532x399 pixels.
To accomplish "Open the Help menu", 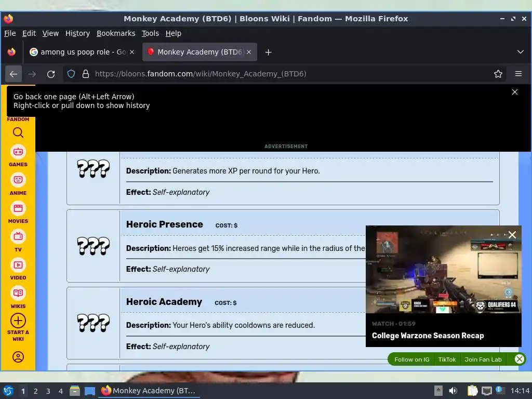I will point(173,33).
